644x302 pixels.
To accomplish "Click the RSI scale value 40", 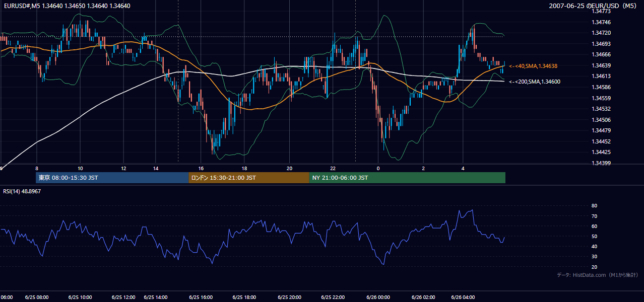I will [595, 246].
